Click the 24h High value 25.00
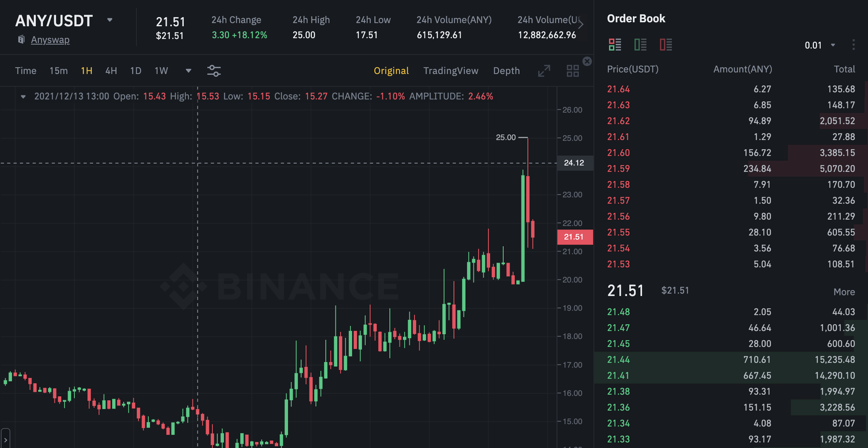 (304, 35)
